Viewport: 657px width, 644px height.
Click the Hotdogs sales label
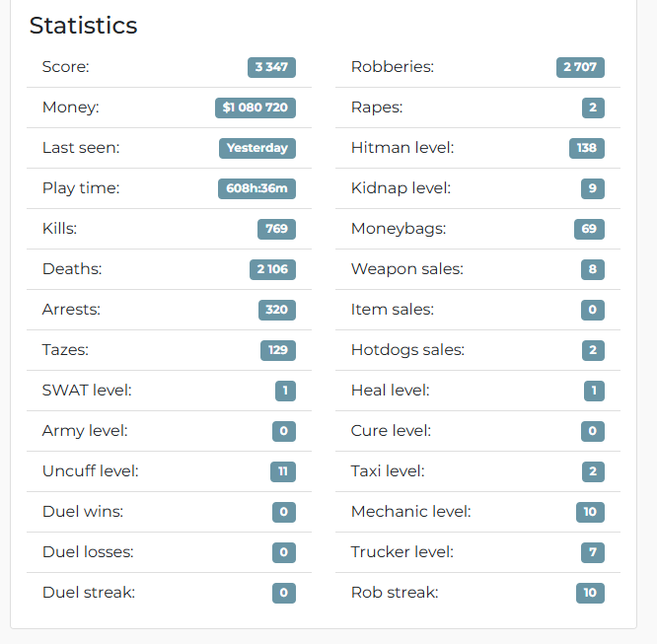pyautogui.click(x=407, y=350)
